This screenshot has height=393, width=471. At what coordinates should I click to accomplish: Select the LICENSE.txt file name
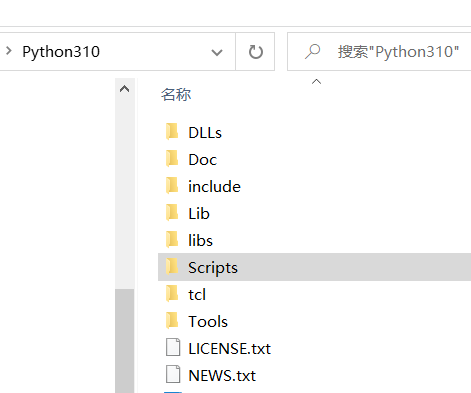coord(230,349)
